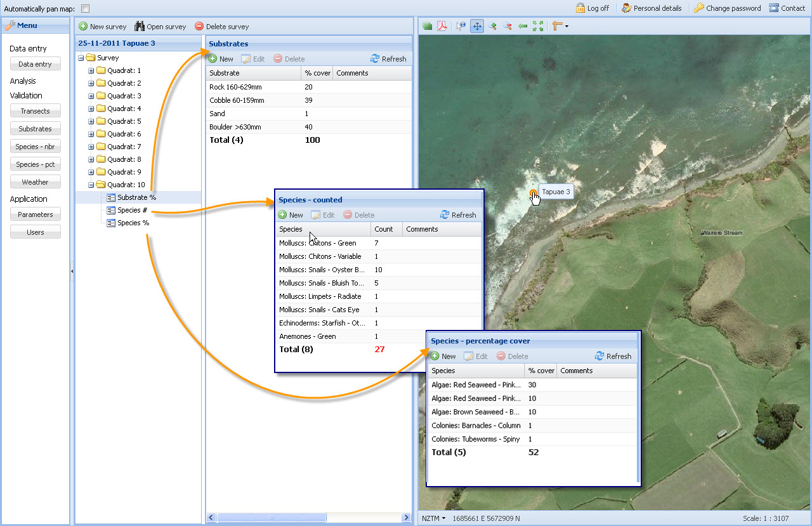Click the Tapuae 3 marker on map

(533, 193)
